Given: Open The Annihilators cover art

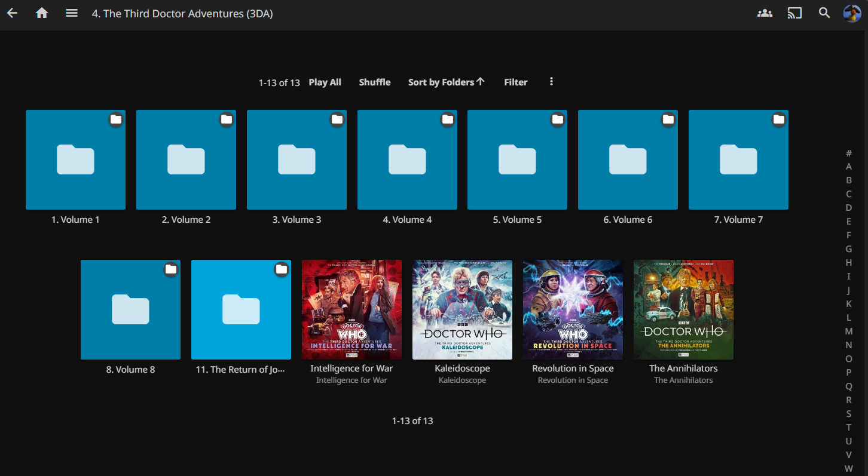Looking at the screenshot, I should [683, 309].
